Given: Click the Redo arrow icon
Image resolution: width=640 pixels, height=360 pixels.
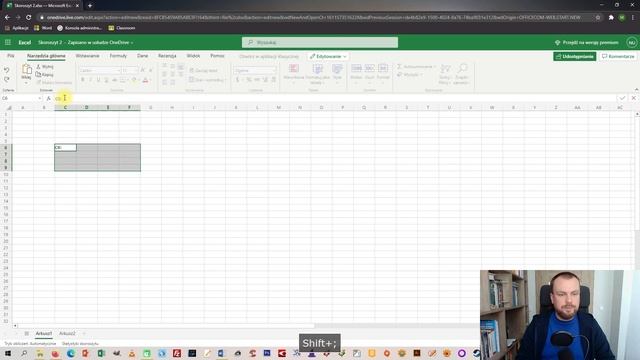Looking at the screenshot, I should [7, 80].
